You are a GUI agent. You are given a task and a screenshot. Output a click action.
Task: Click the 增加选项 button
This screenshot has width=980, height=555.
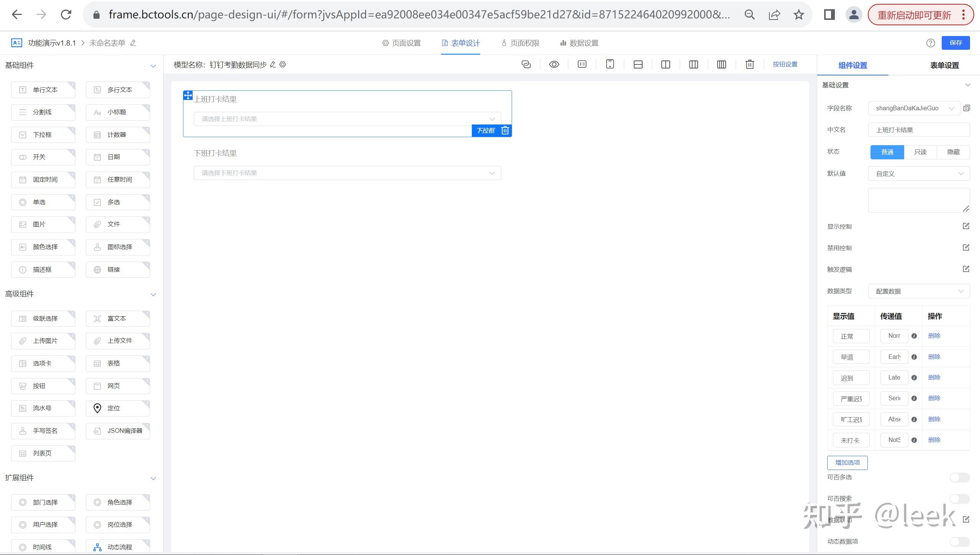(x=847, y=463)
